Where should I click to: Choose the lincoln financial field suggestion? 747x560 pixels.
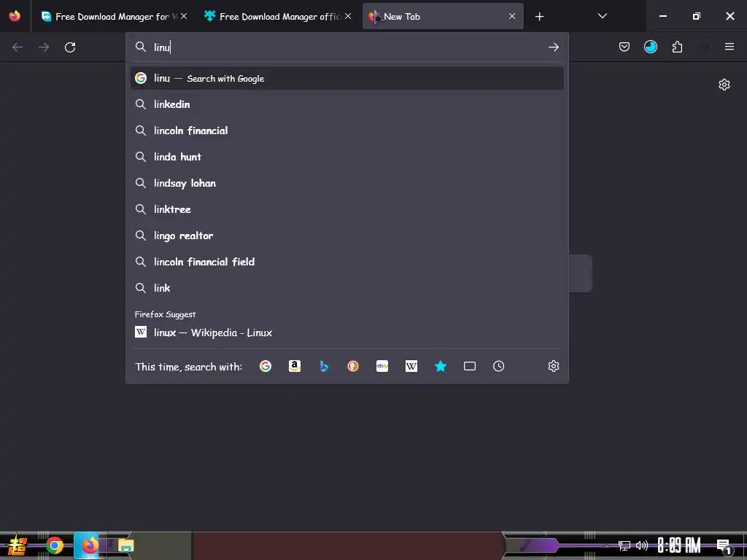[347, 262]
